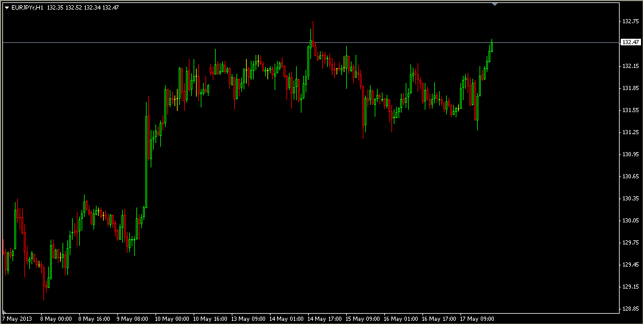Click the 8 May 16:00 time label
644x325 pixels.
coord(94,319)
